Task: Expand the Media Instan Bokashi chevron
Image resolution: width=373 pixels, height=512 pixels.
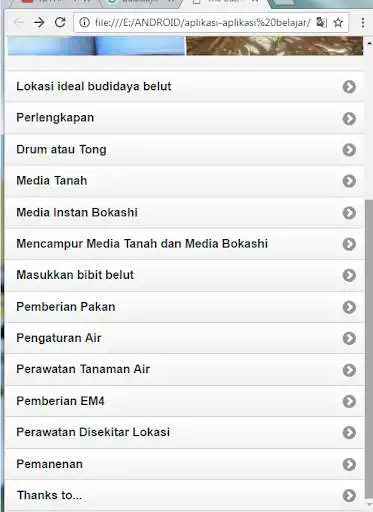Action: [x=349, y=213]
